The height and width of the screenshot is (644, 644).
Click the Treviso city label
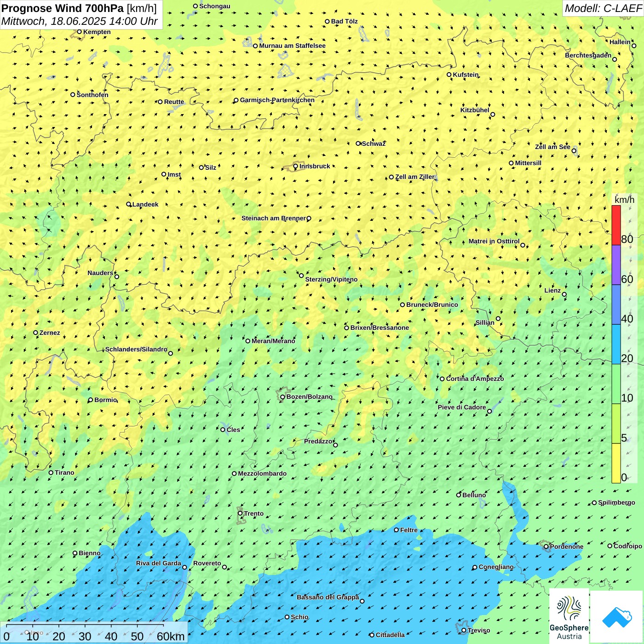(479, 630)
